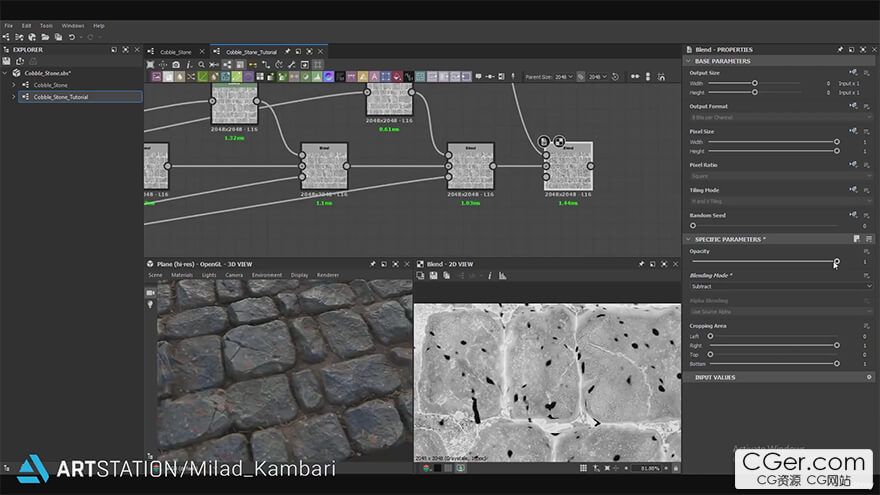Open the Parent Size 2048 dropdown
This screenshot has height=495, width=880.
(x=563, y=77)
